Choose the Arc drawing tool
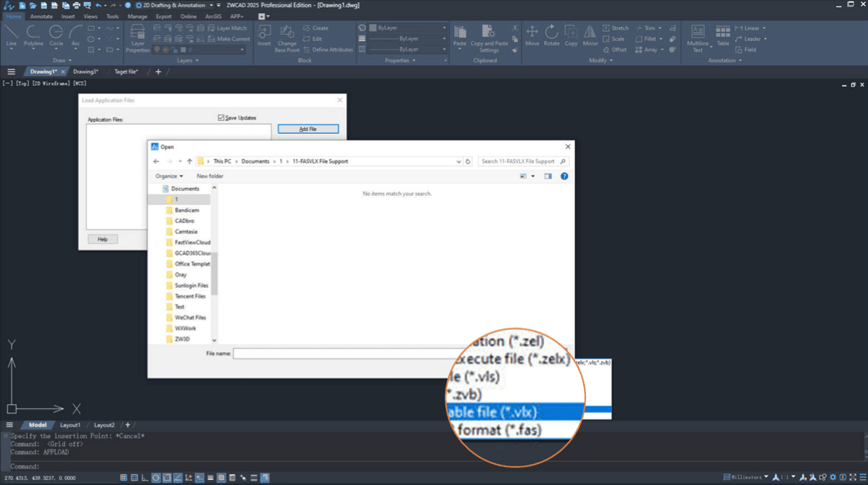868x485 pixels. (x=75, y=35)
